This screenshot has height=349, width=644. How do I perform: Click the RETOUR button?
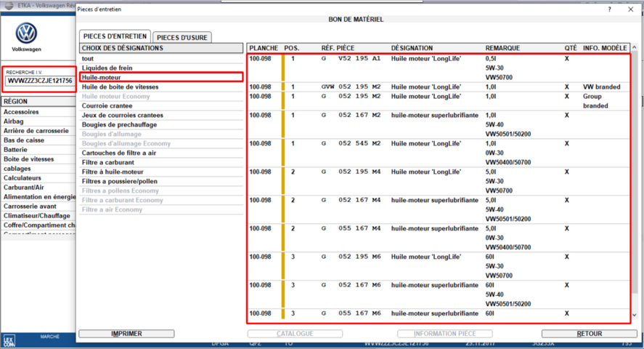590,334
